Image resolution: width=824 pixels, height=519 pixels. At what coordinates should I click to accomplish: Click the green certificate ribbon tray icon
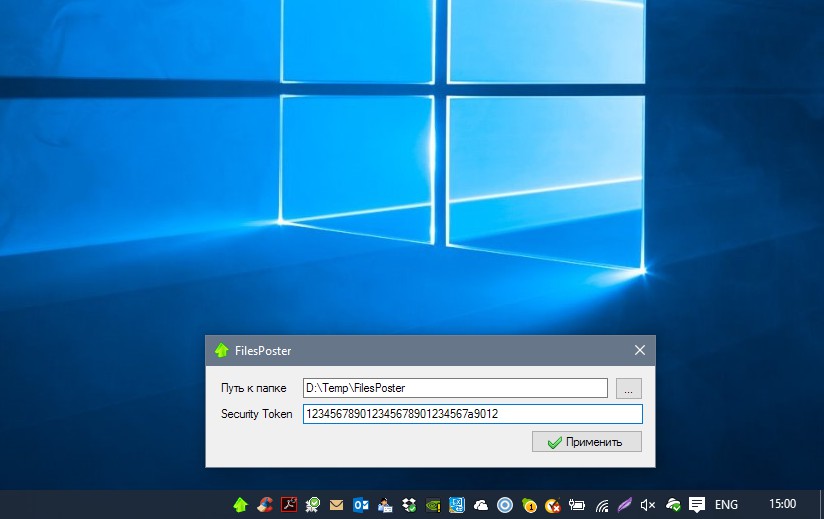[313, 505]
